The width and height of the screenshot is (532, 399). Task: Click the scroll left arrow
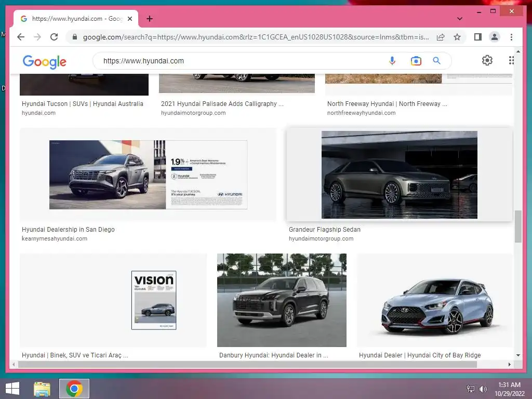click(x=14, y=364)
